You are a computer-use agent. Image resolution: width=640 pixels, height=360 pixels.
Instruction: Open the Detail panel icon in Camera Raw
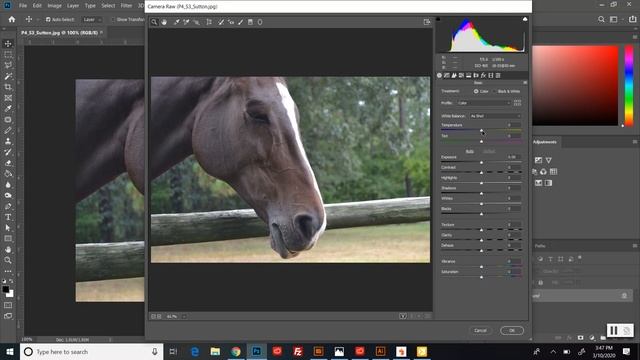pos(454,76)
